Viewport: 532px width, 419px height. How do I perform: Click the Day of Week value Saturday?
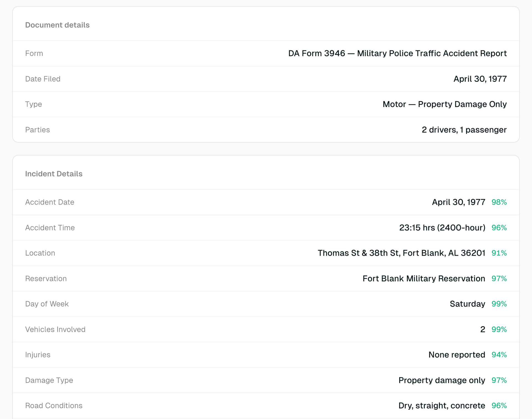coord(467,304)
